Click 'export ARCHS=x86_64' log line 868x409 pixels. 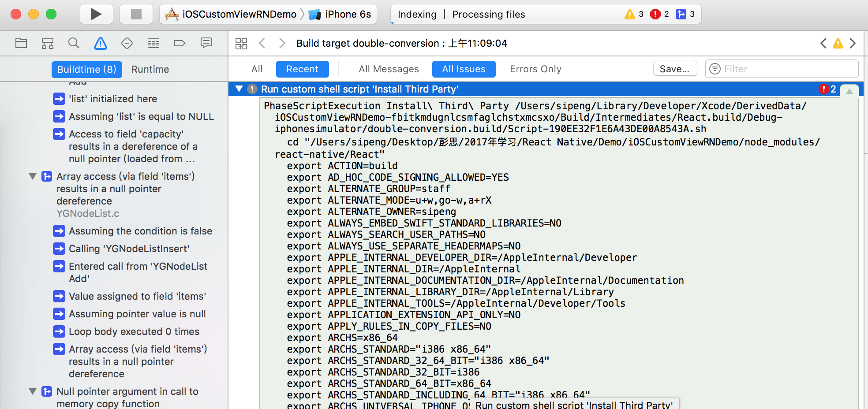pos(342,338)
